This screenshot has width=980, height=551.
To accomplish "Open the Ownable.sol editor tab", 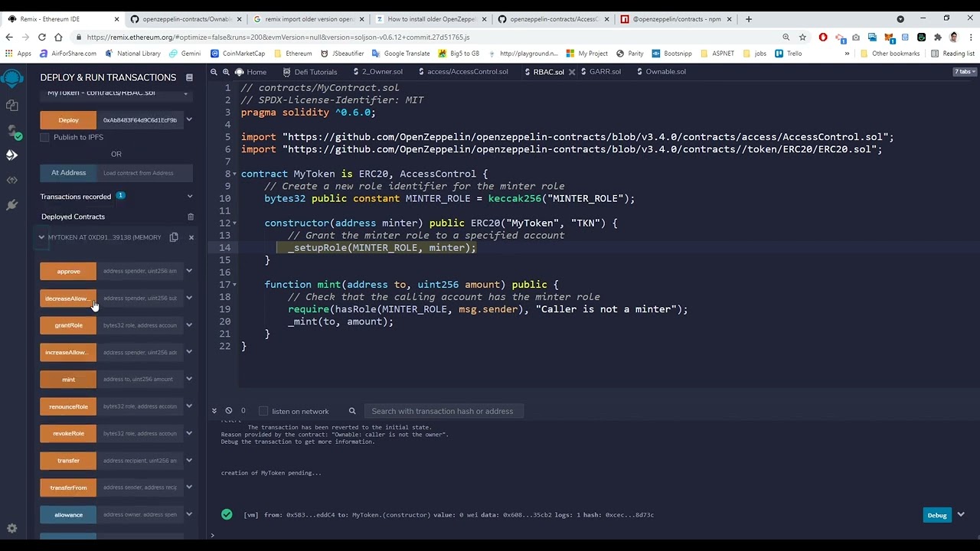I will [661, 72].
